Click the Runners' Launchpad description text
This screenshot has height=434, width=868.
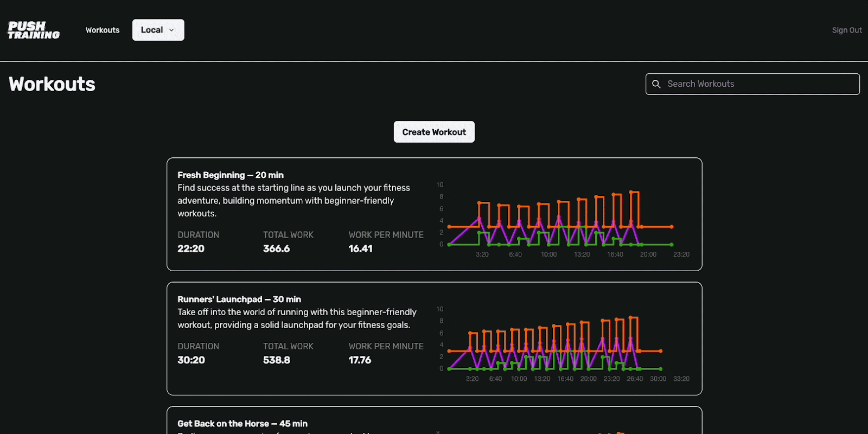tap(297, 318)
